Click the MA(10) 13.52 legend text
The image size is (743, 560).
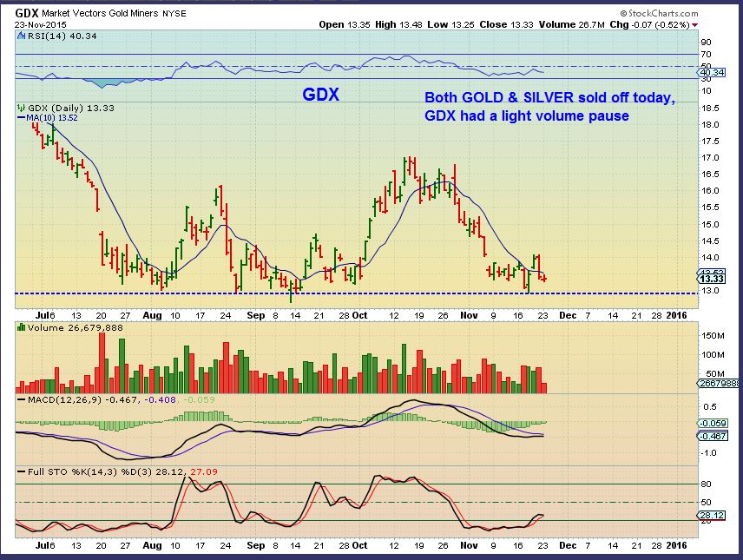coord(52,117)
